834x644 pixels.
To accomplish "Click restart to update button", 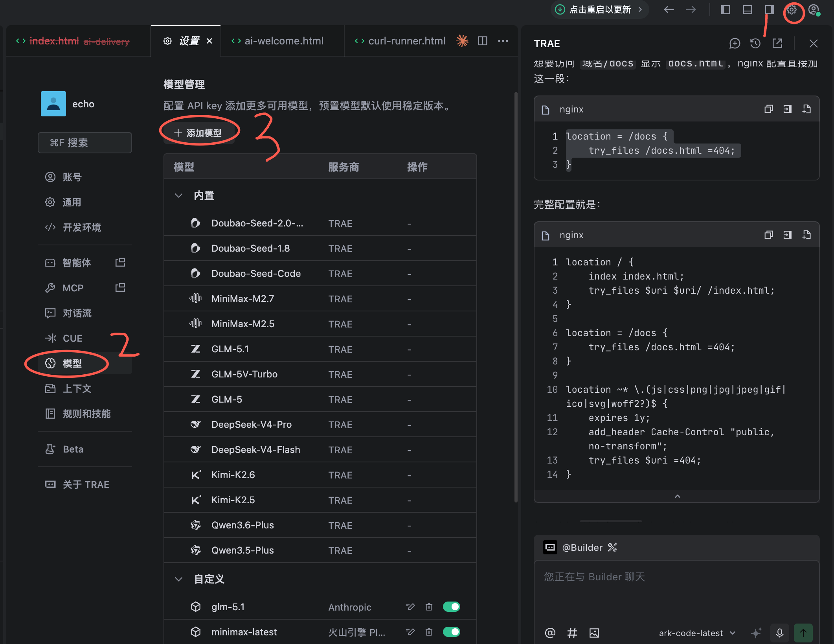I will [599, 9].
